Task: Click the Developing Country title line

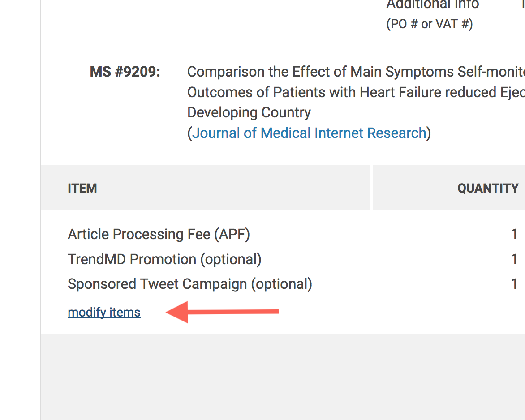Action: click(249, 112)
